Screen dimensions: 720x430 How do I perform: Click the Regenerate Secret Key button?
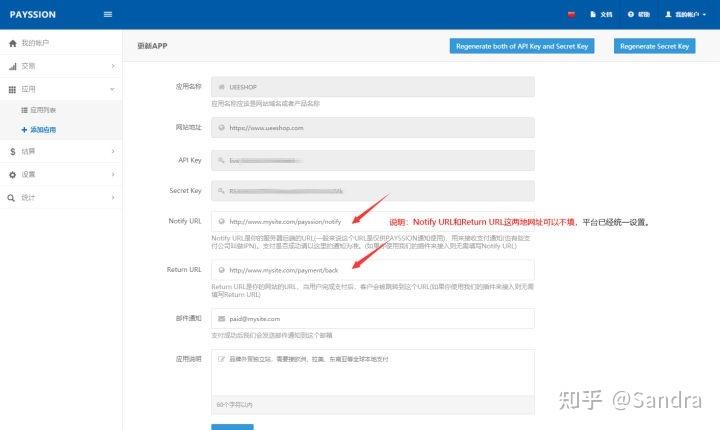(x=654, y=46)
